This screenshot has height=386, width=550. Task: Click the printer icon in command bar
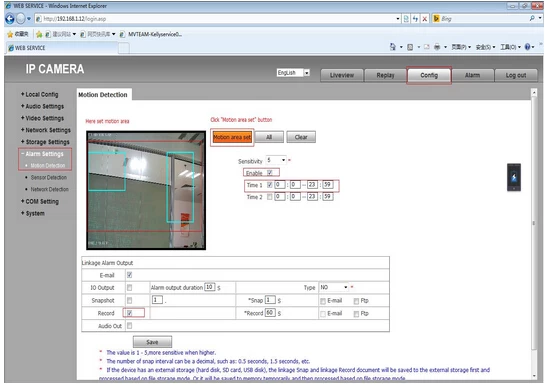tap(437, 47)
